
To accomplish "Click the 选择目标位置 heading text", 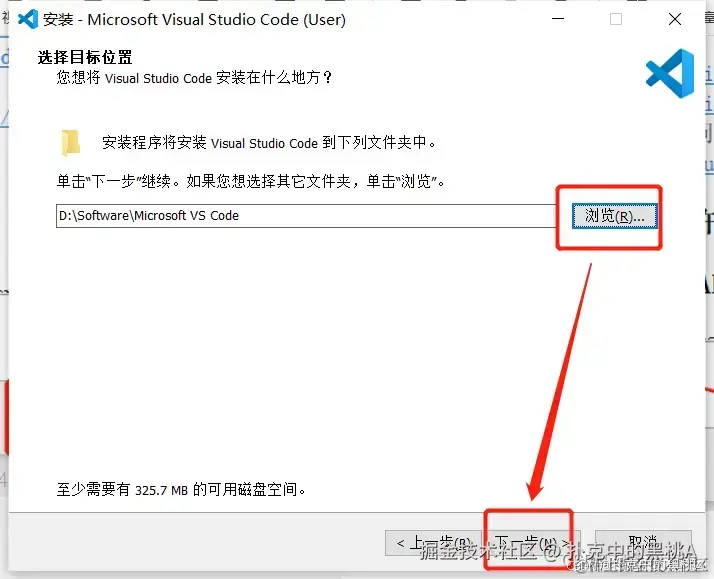I will point(85,57).
